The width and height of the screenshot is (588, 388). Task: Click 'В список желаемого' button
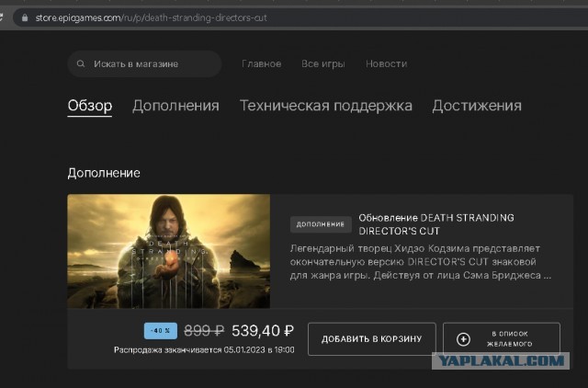pos(502,339)
